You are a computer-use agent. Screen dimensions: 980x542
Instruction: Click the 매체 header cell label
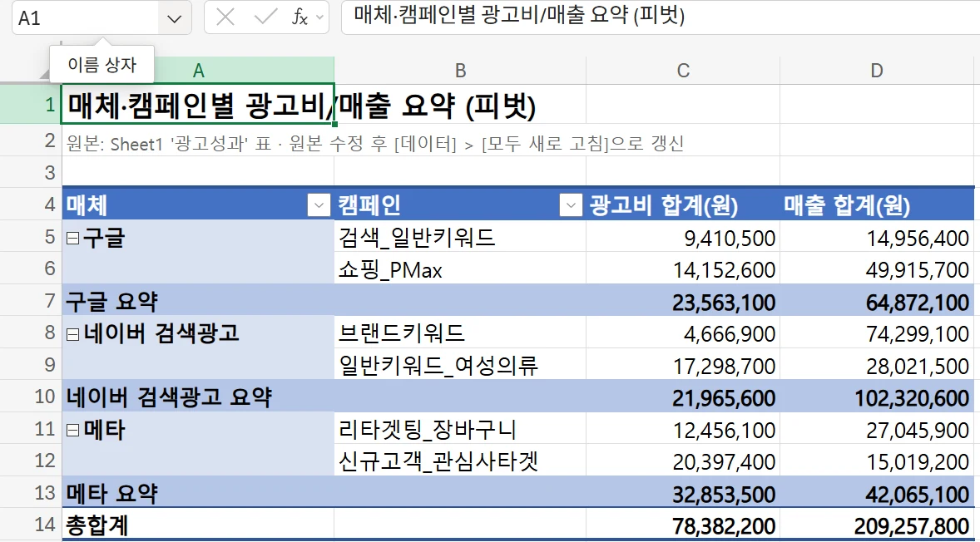pos(87,204)
